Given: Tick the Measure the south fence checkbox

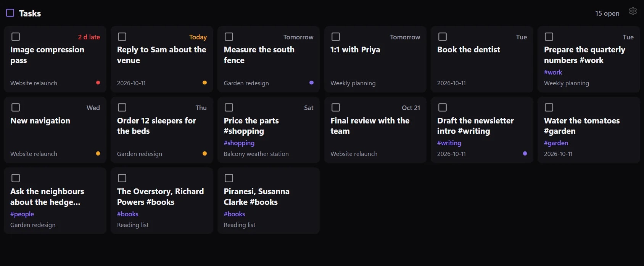Looking at the screenshot, I should [x=229, y=37].
